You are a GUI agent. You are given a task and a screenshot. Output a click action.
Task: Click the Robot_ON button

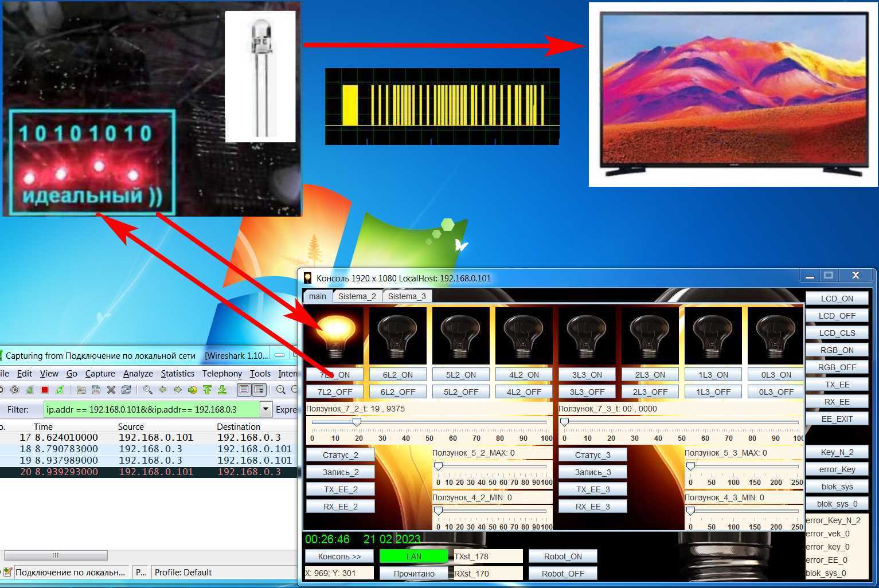562,556
